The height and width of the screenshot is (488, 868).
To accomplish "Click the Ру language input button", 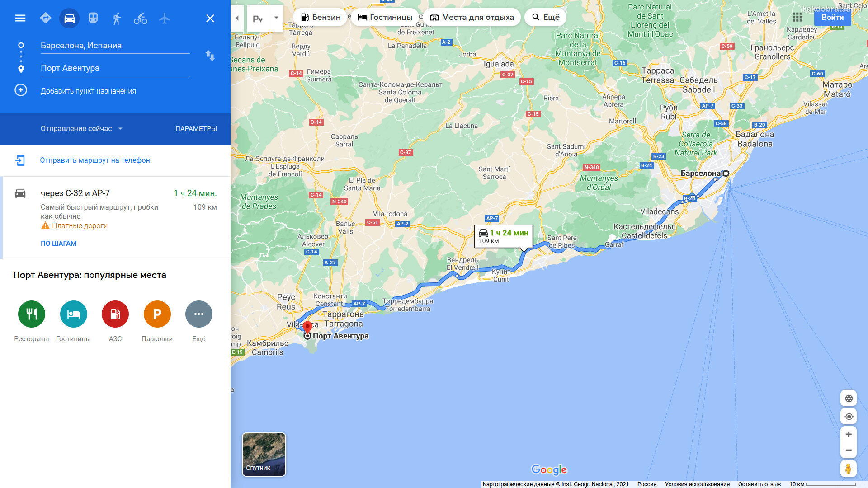I will click(258, 19).
